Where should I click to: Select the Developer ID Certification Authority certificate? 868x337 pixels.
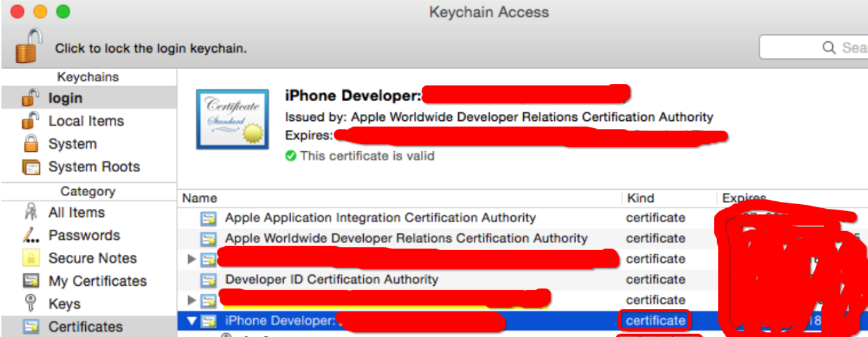point(332,280)
